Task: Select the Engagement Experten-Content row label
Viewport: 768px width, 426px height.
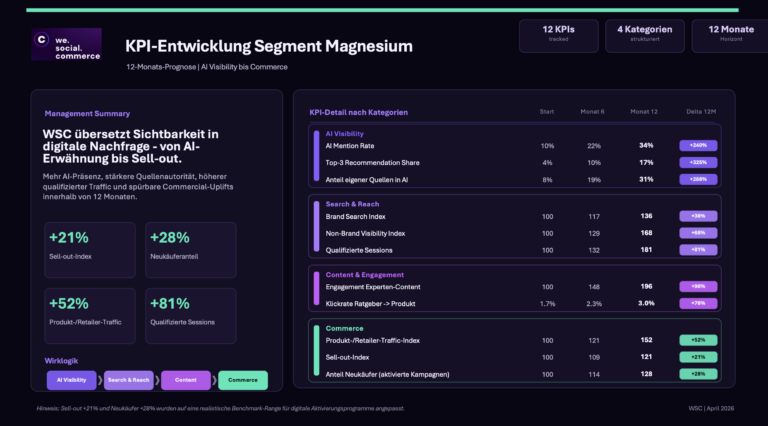Action: pos(373,287)
